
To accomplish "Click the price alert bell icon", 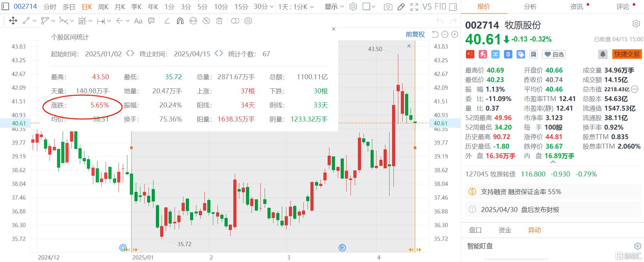I will coord(603,54).
